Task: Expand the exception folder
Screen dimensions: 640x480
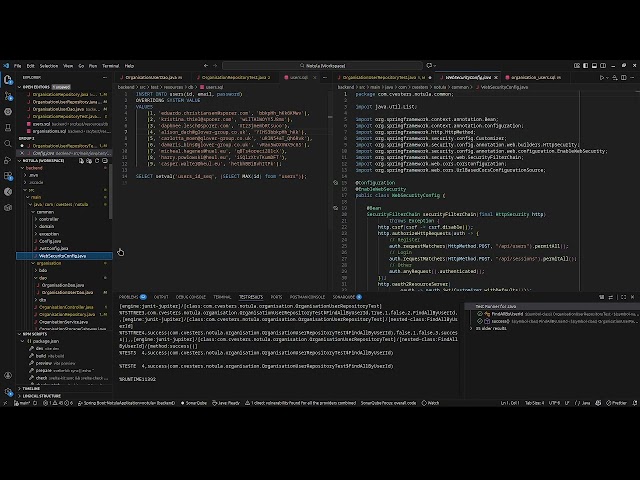Action: click(x=49, y=234)
